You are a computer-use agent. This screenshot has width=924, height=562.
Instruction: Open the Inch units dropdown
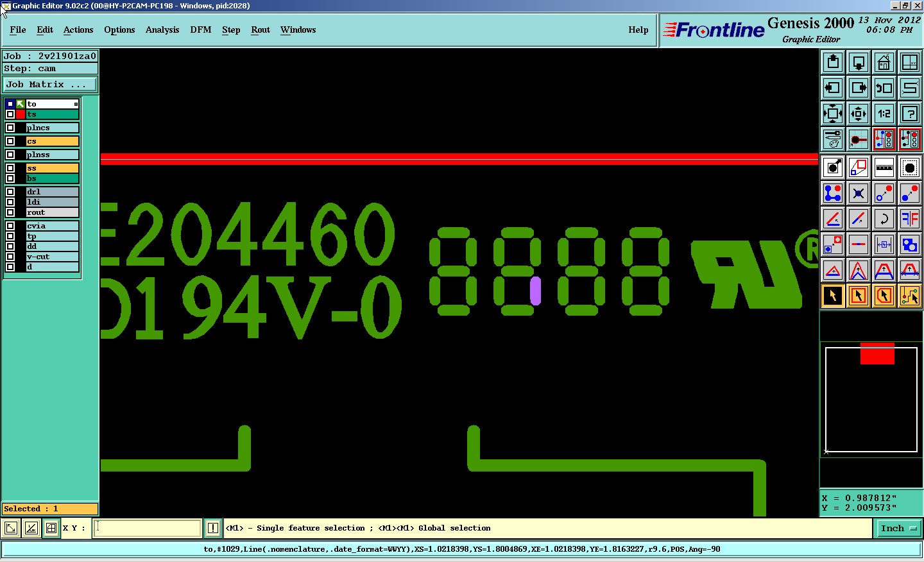pyautogui.click(x=898, y=528)
